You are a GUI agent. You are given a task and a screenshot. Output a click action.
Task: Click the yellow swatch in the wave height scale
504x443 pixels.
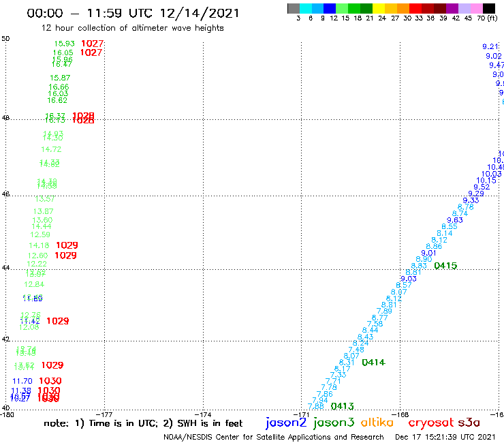(379, 8)
